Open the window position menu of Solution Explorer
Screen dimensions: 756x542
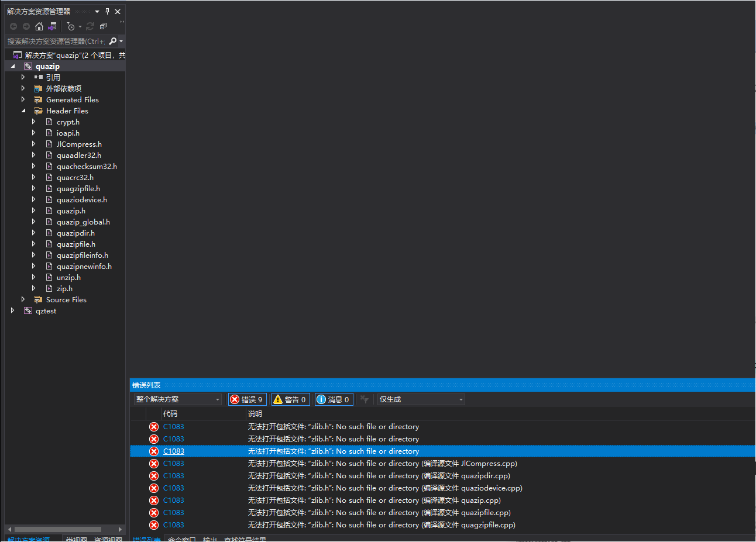[x=97, y=11]
